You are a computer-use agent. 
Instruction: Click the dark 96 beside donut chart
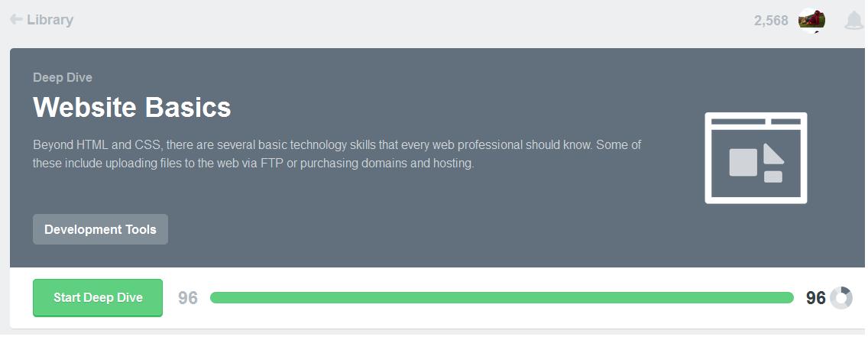click(x=816, y=298)
